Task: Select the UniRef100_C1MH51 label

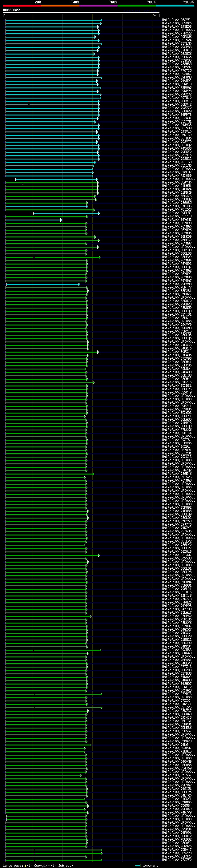Action: (176, 186)
